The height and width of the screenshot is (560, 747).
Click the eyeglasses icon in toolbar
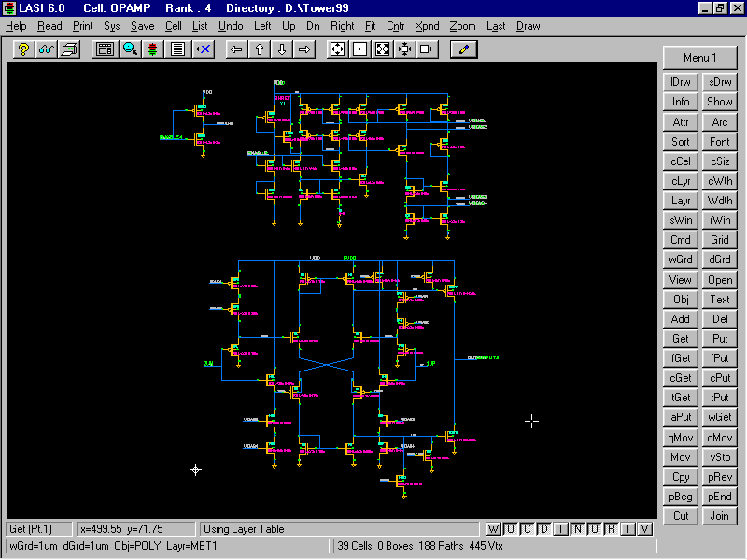coord(46,49)
